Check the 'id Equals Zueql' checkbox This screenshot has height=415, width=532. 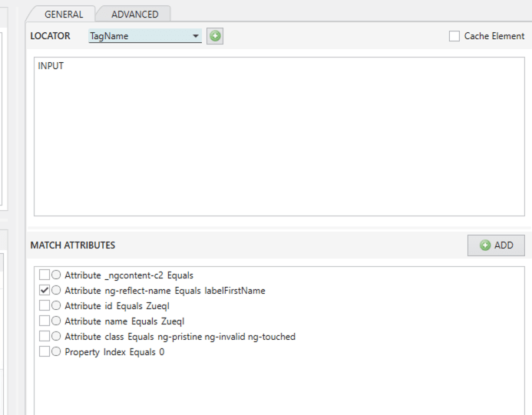click(x=45, y=305)
